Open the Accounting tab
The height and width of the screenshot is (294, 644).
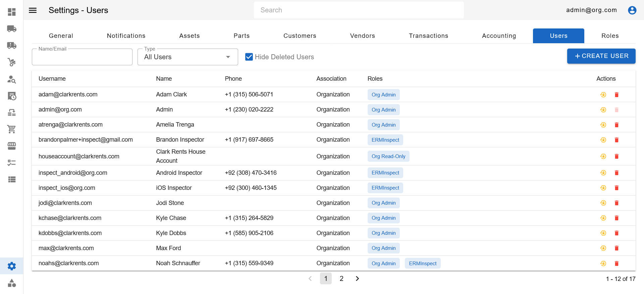499,36
